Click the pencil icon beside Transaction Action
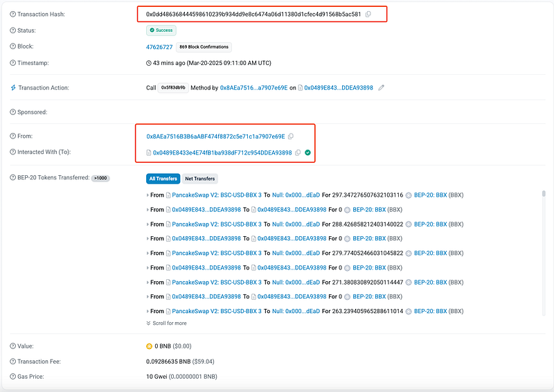554x392 pixels. click(382, 88)
